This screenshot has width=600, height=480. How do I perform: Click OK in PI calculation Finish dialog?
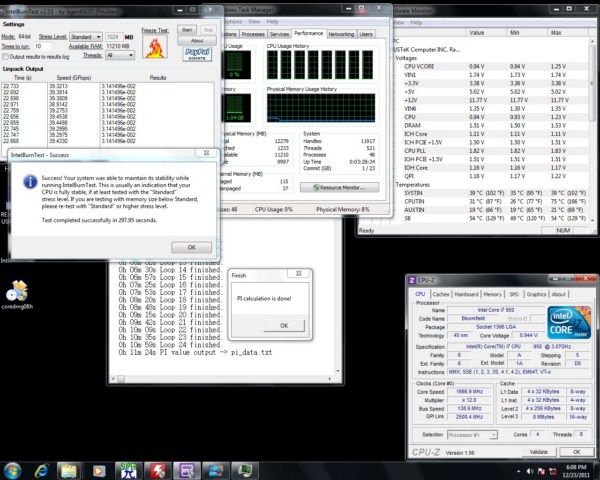pyautogui.click(x=284, y=325)
